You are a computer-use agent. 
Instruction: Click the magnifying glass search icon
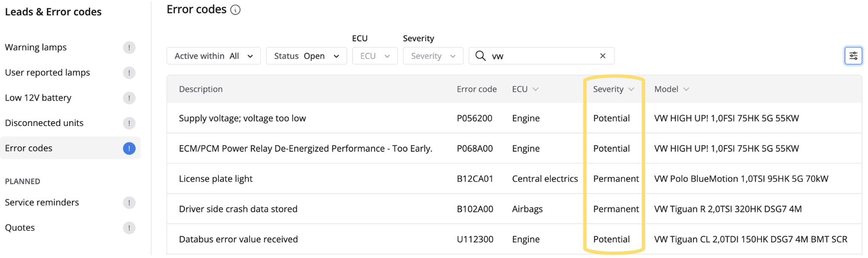[x=480, y=56]
